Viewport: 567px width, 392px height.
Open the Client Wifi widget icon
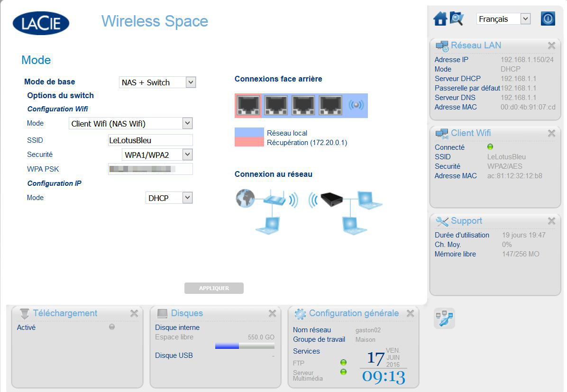(x=442, y=134)
